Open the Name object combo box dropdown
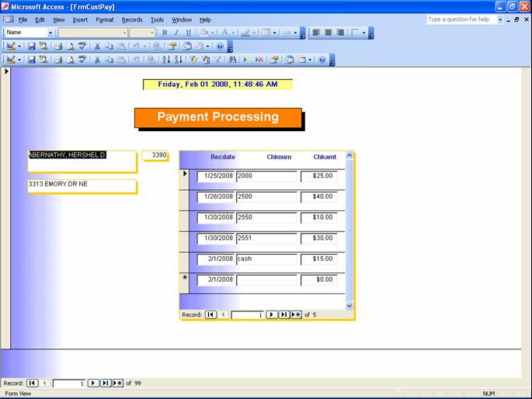The height and width of the screenshot is (399, 532). click(50, 33)
